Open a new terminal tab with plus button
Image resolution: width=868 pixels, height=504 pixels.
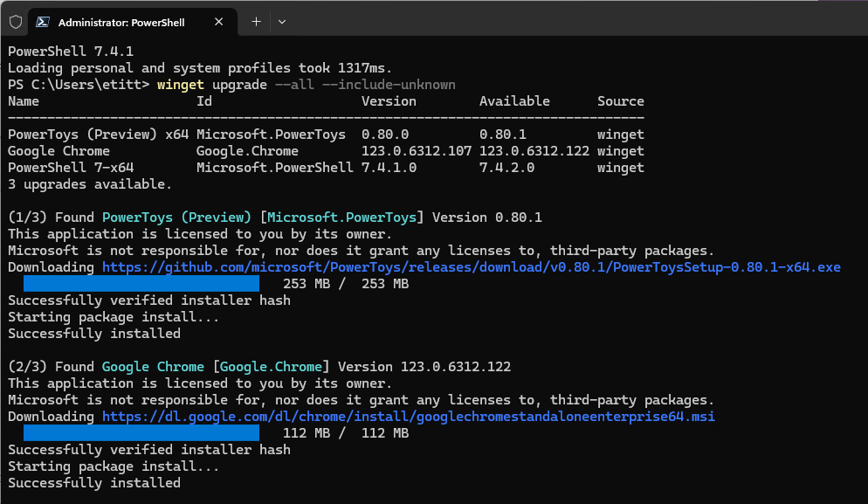(x=256, y=22)
